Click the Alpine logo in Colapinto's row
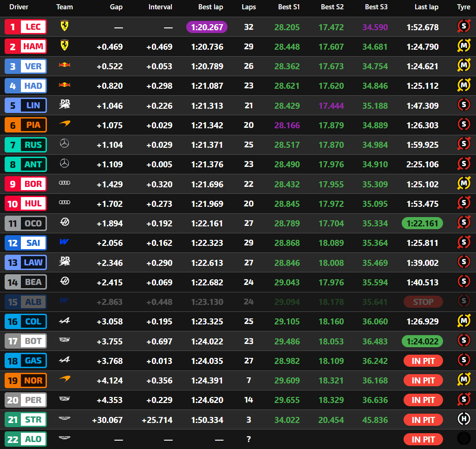This screenshot has height=449, width=476. coord(65,321)
